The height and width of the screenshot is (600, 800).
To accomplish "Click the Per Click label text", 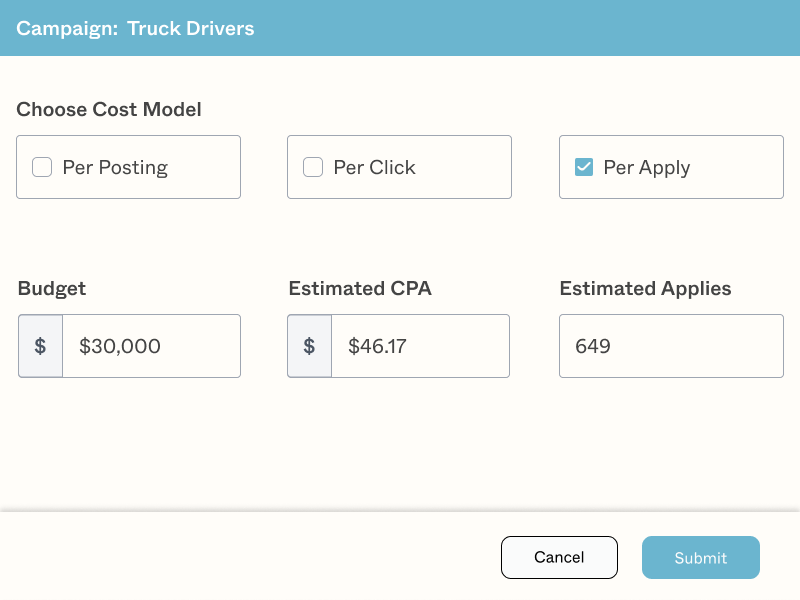I will click(374, 168).
